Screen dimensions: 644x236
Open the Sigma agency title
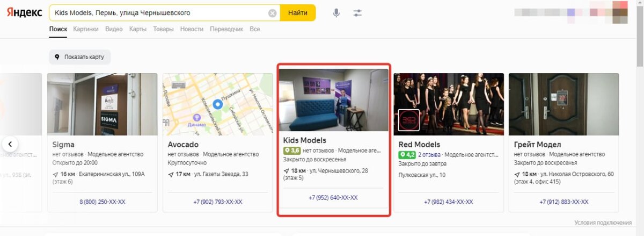(x=63, y=145)
